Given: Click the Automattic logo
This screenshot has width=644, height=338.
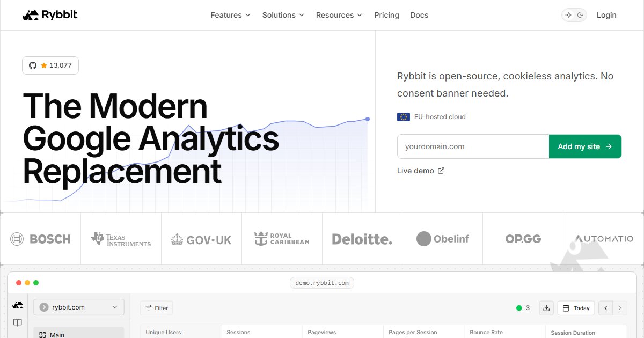Looking at the screenshot, I should tap(604, 239).
